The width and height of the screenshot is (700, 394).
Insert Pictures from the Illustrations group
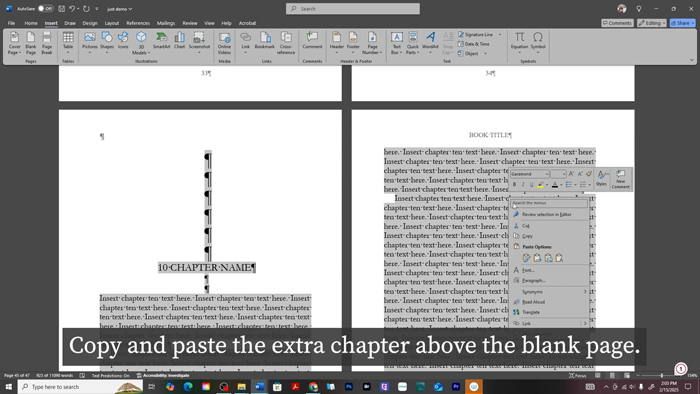coord(90,43)
